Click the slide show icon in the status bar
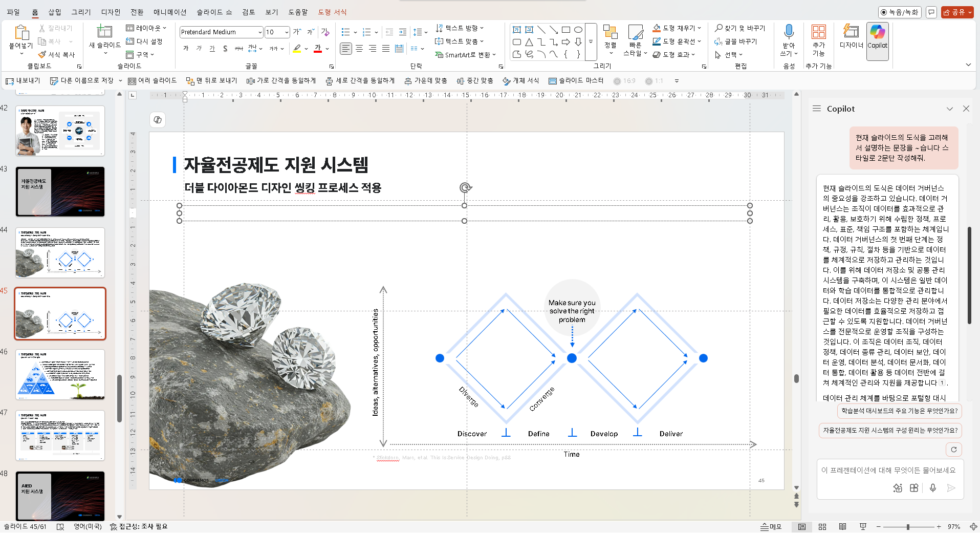 point(863,527)
